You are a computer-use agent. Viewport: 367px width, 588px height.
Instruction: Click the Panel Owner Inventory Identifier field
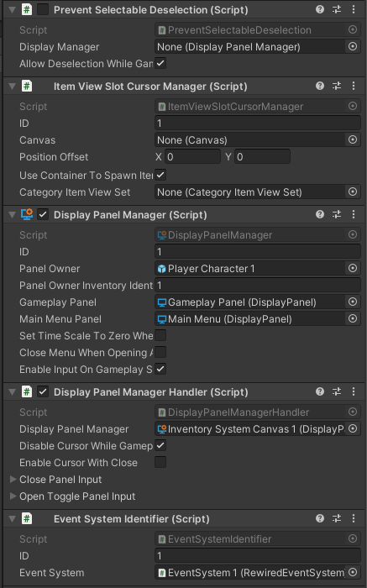[x=258, y=286]
